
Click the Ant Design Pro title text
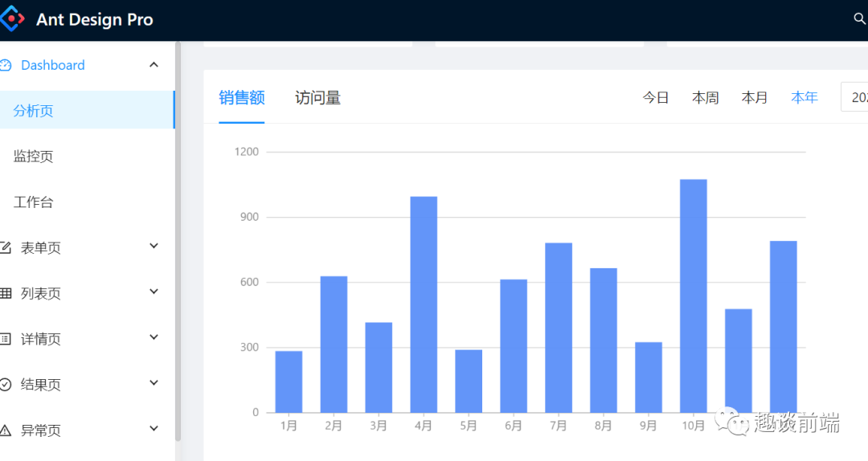(95, 19)
